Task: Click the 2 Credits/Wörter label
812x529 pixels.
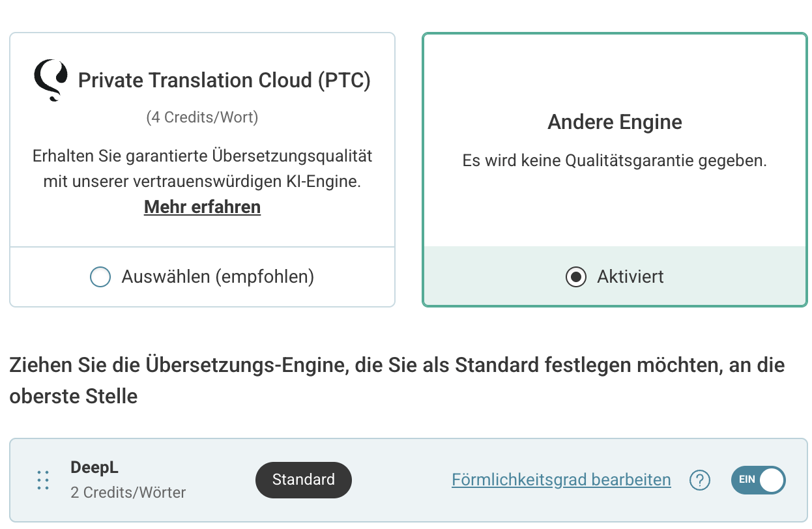Action: 128,493
